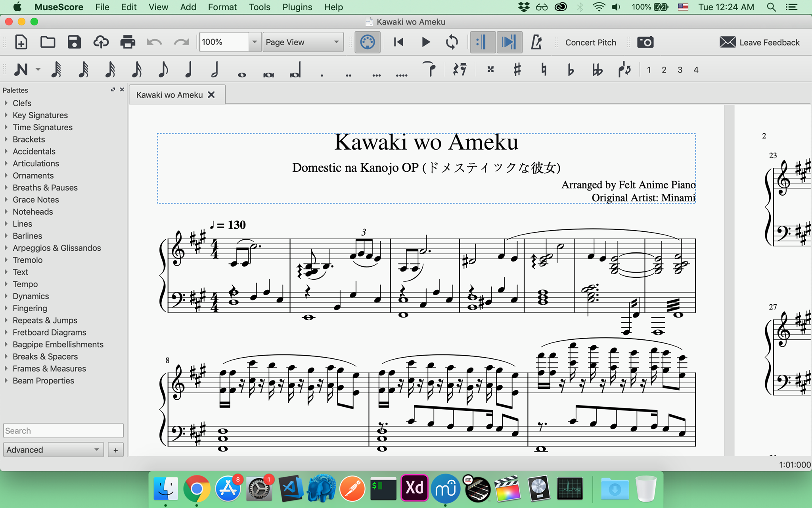Select the score title text Kawaki wo Ameku
Screen dimensions: 812x508
pos(426,142)
